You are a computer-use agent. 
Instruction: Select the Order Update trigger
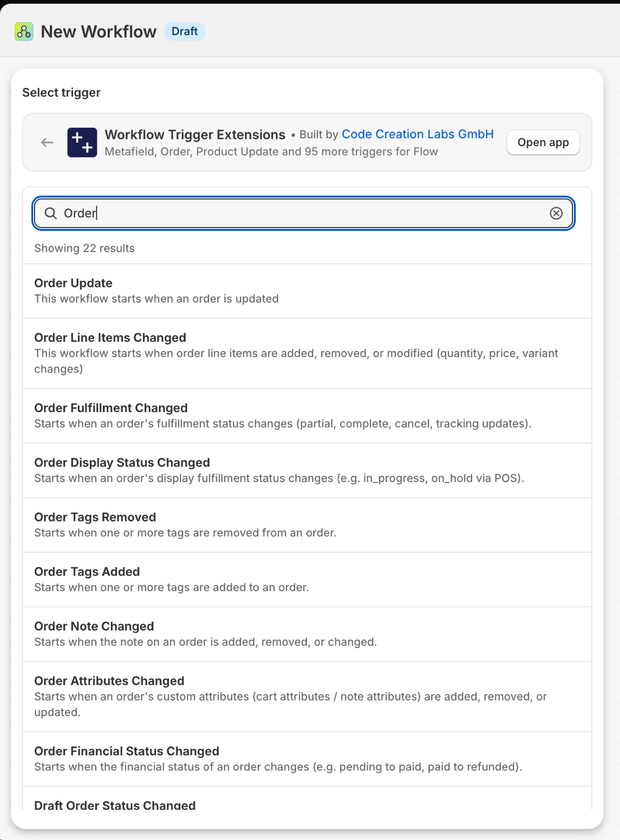[307, 291]
